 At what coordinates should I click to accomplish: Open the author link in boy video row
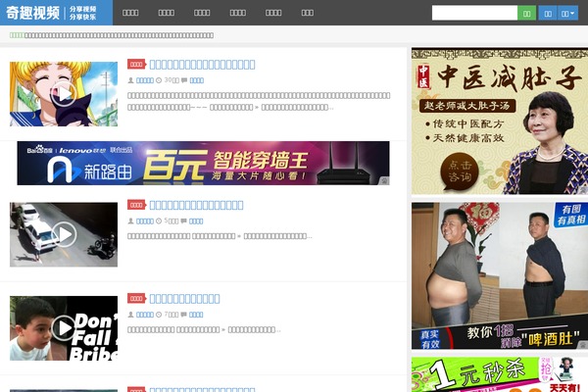[x=145, y=315]
